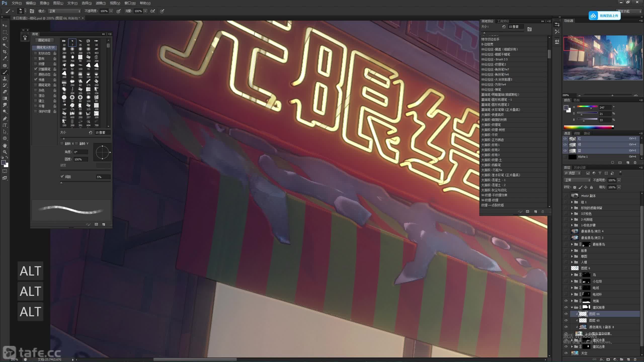Toggle the 散布 checkbox

point(35,59)
